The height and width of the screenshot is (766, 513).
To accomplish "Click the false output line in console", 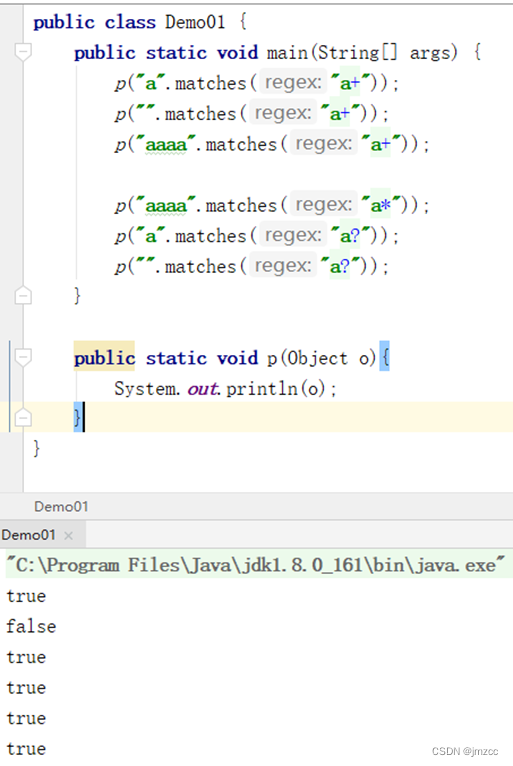I will (x=31, y=627).
